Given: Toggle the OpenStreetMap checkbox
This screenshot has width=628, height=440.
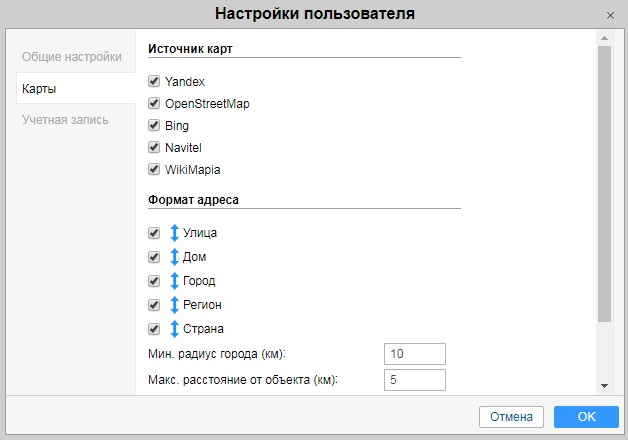Looking at the screenshot, I should tap(154, 103).
